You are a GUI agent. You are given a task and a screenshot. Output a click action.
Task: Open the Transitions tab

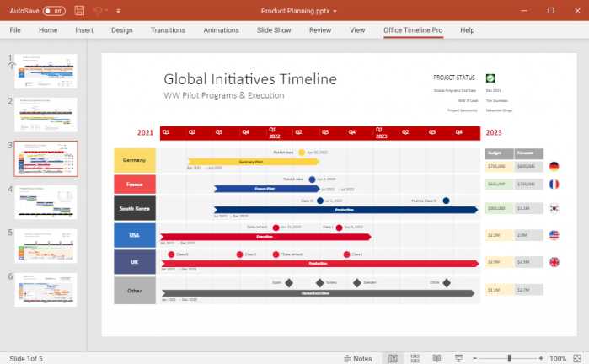pyautogui.click(x=168, y=29)
